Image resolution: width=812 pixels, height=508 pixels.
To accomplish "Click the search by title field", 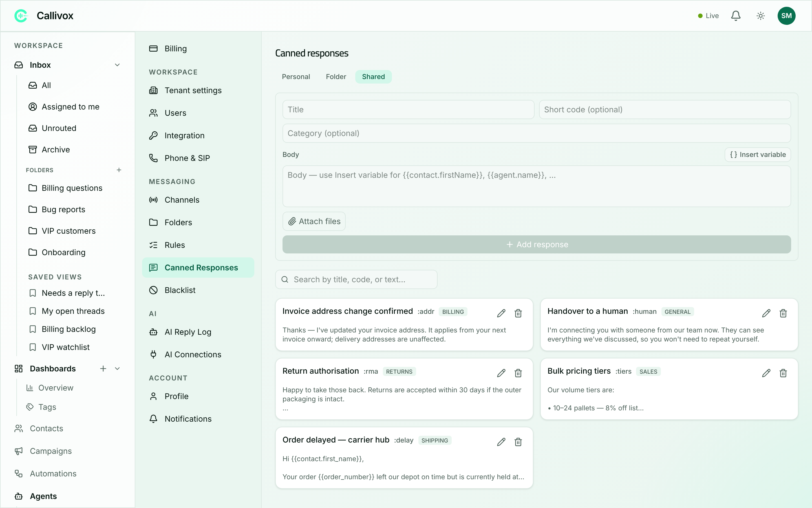I will pyautogui.click(x=356, y=279).
